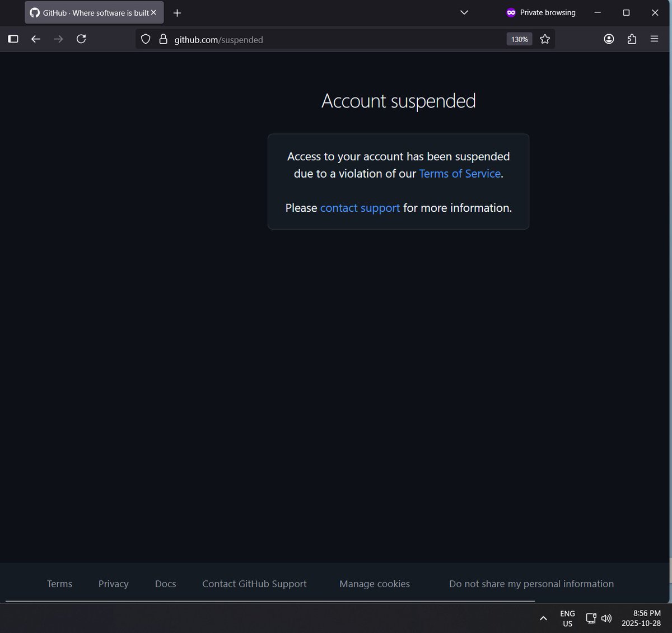Reset the 130% zoom indicator
Image resolution: width=672 pixels, height=633 pixels.
coord(519,39)
